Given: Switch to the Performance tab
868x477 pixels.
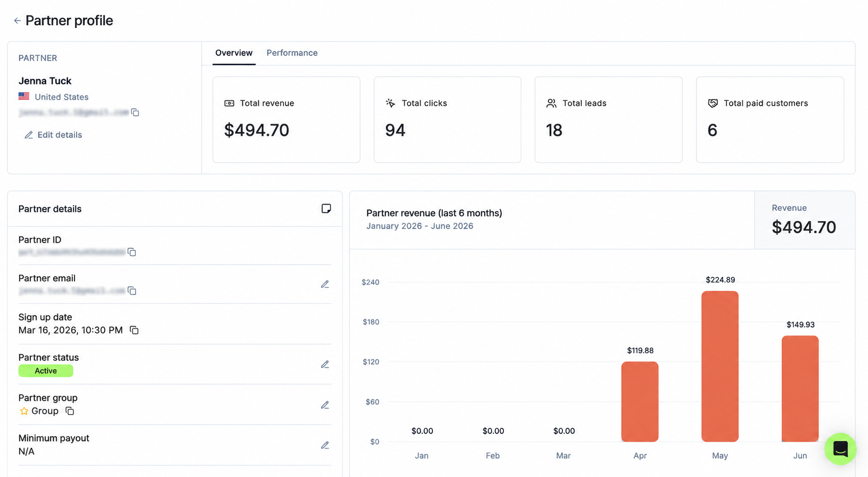Looking at the screenshot, I should [292, 53].
